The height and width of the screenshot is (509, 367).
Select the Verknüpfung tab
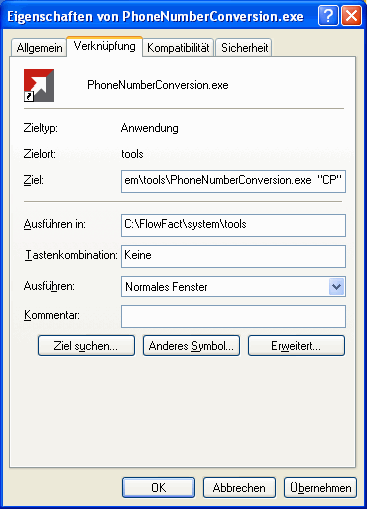tap(105, 46)
